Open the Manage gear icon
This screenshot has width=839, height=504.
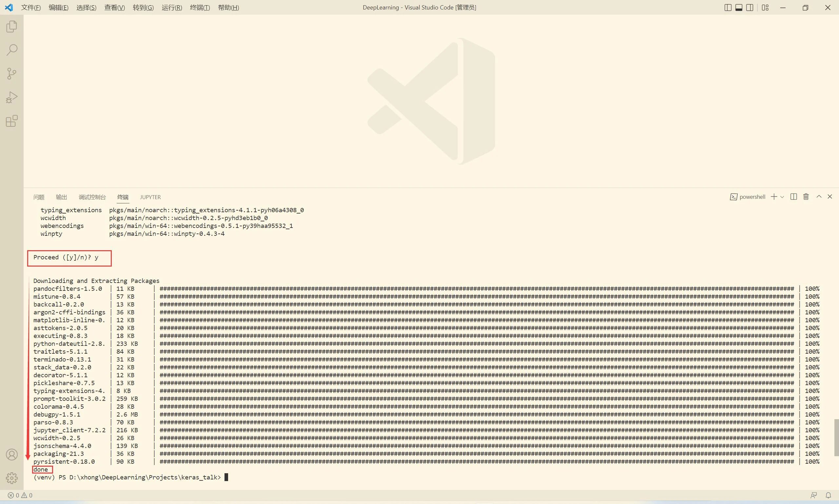[x=11, y=478]
